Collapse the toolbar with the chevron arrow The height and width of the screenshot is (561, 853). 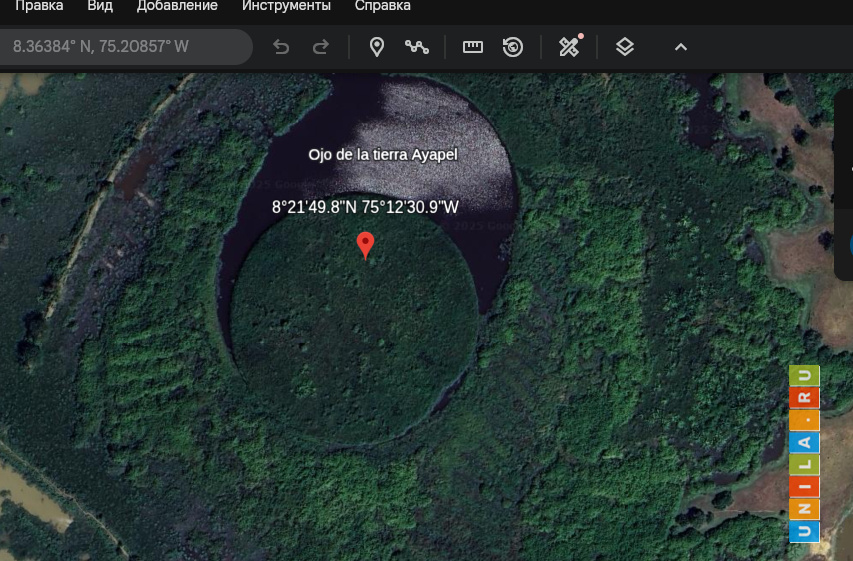click(x=681, y=47)
